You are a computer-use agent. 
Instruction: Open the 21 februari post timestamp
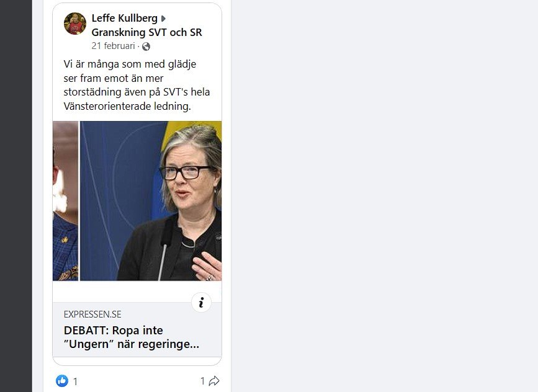coord(113,46)
